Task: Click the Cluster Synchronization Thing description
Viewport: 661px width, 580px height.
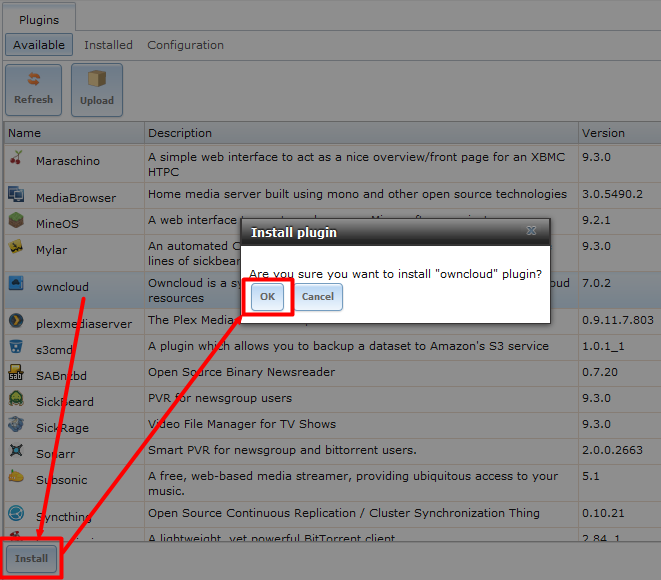Action: click(344, 513)
